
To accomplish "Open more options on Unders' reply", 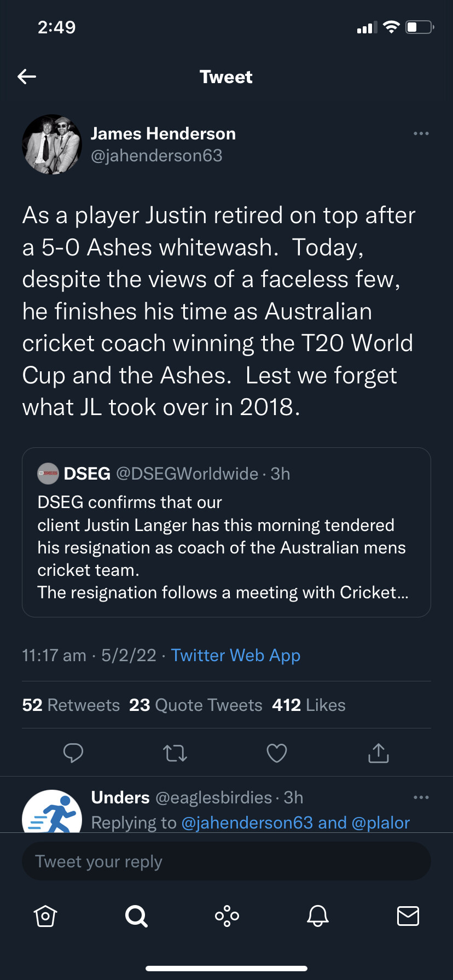I will click(421, 797).
